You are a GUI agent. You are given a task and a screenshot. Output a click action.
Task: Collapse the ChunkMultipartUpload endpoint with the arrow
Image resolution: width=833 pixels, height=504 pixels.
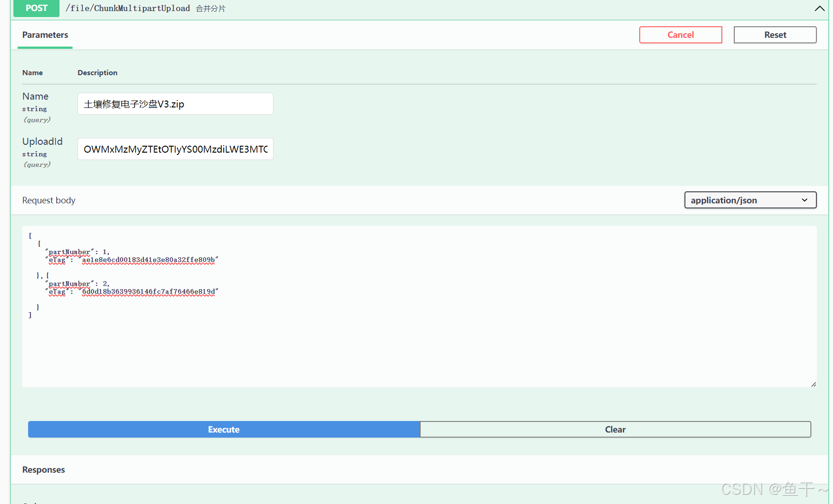(819, 8)
